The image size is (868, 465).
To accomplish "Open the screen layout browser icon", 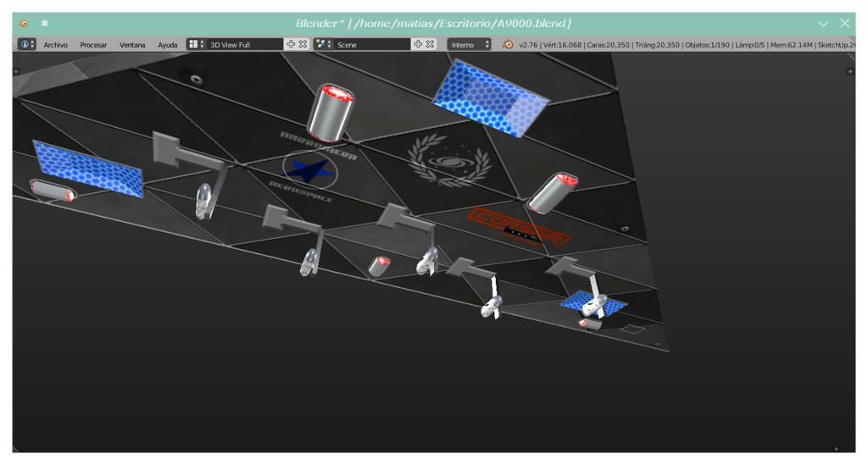I will pos(196,44).
